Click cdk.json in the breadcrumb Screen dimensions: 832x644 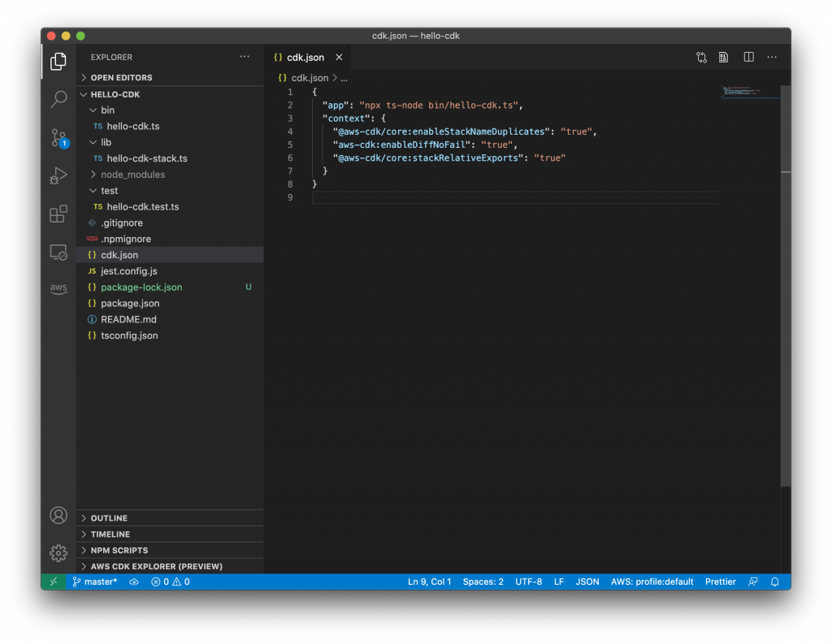(310, 78)
